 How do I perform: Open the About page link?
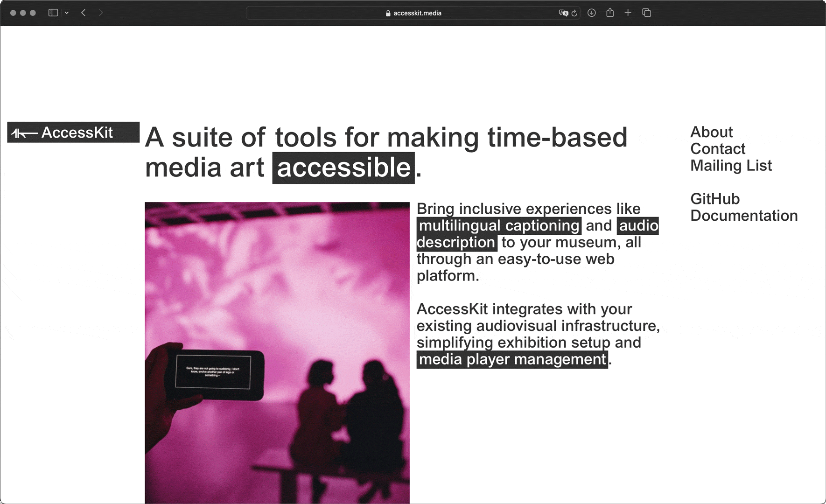pyautogui.click(x=711, y=132)
